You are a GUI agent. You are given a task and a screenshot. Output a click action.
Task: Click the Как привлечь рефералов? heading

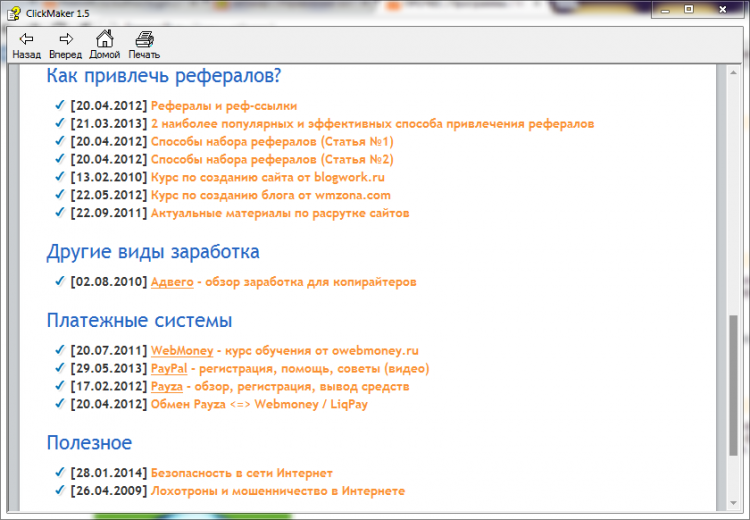pos(164,76)
